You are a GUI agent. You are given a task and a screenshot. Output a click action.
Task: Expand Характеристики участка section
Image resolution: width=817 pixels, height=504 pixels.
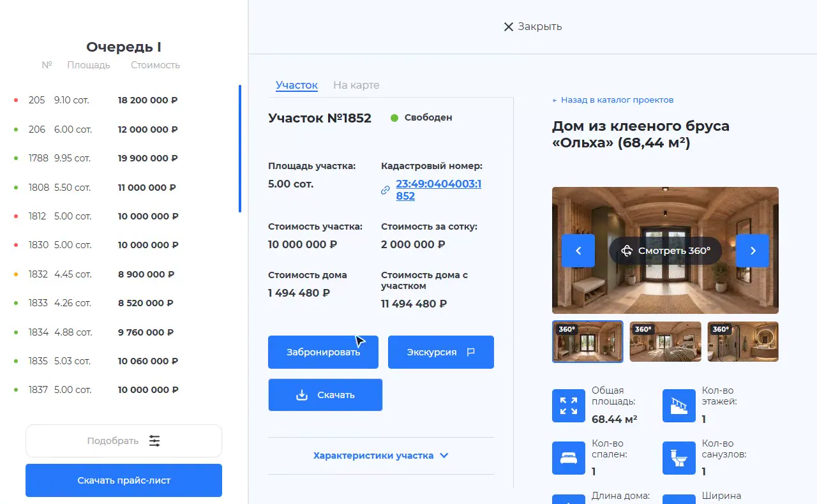point(381,456)
